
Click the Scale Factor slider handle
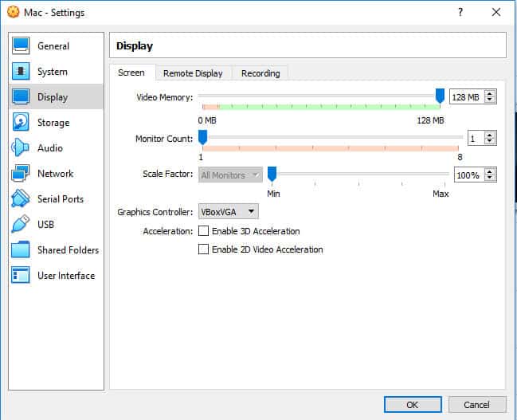[272, 174]
